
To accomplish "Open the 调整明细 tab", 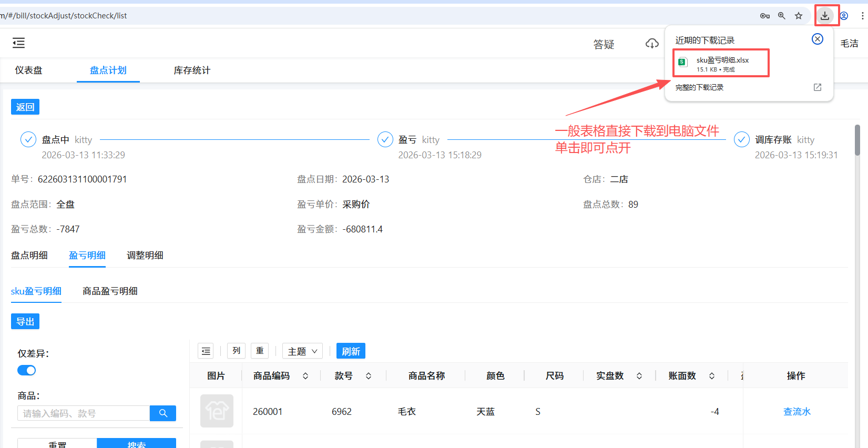I will 145,256.
